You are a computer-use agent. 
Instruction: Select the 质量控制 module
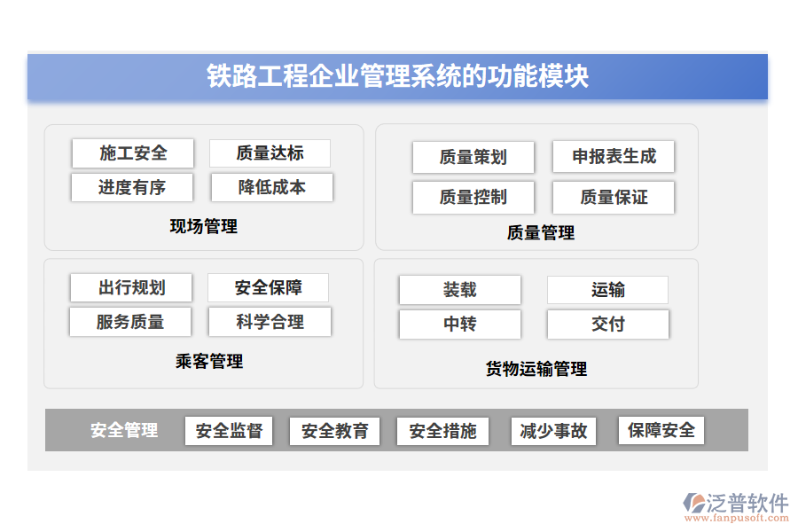click(473, 197)
